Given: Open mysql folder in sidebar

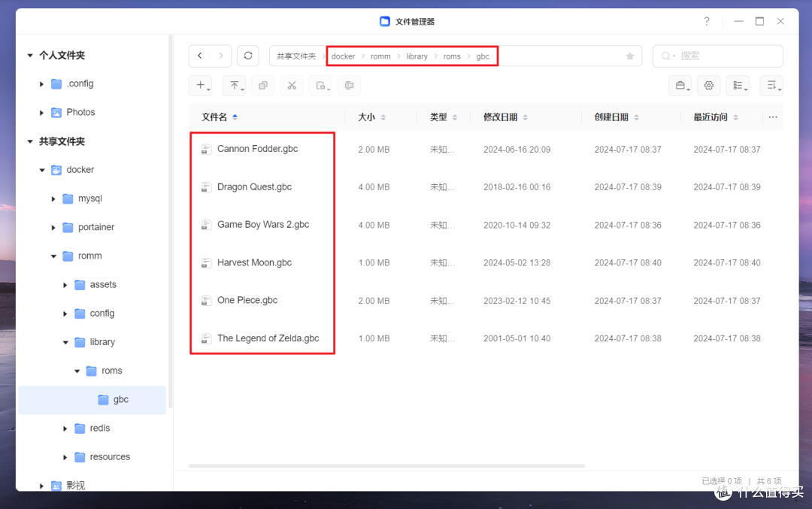Looking at the screenshot, I should click(x=89, y=198).
